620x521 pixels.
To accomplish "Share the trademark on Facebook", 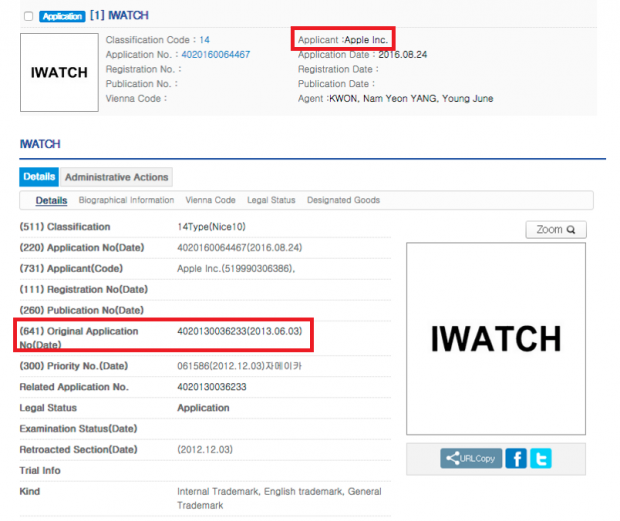I will click(516, 458).
